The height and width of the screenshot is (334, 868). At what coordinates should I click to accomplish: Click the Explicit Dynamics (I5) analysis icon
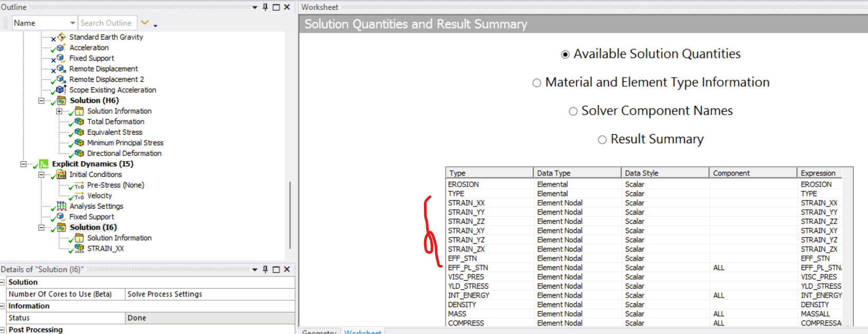pos(43,164)
